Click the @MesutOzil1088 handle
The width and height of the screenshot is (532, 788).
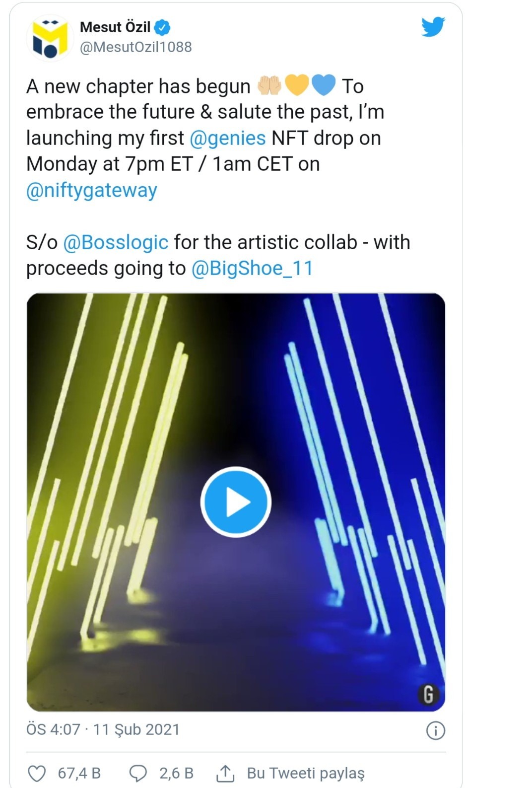135,47
